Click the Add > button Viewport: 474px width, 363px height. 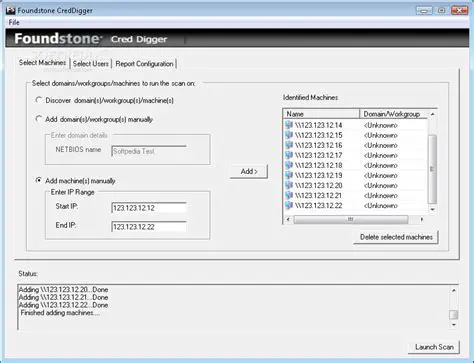(x=249, y=171)
